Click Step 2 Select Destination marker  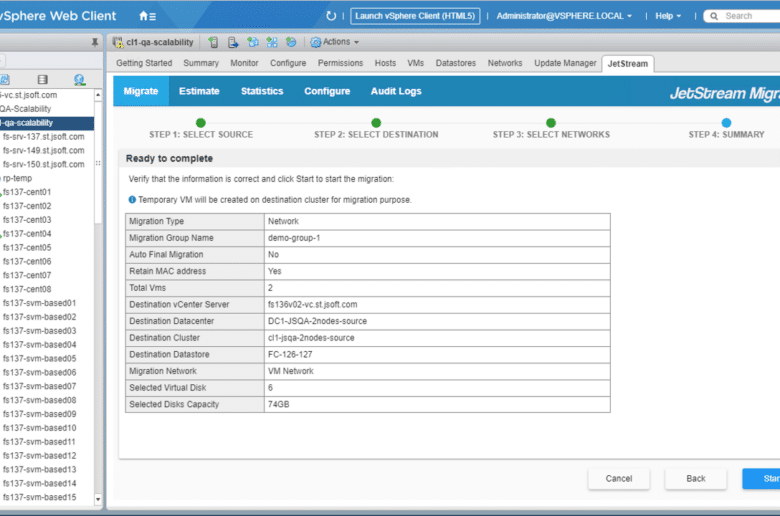click(x=376, y=123)
